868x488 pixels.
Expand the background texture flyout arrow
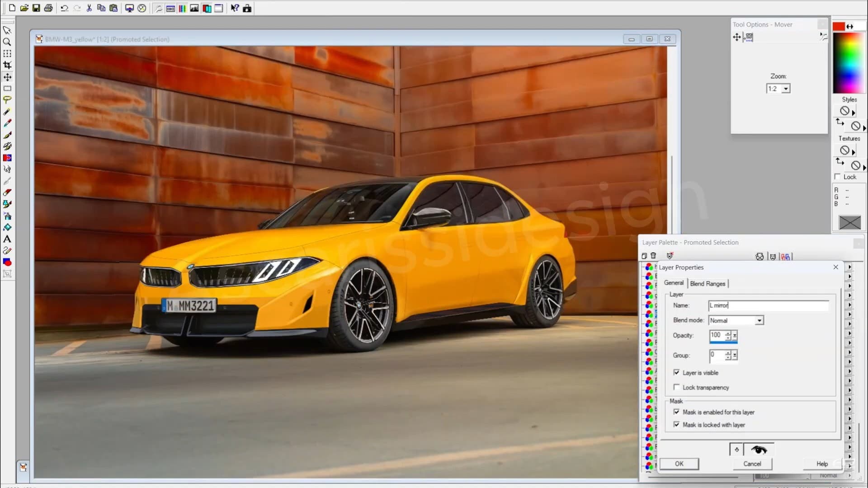(864, 167)
